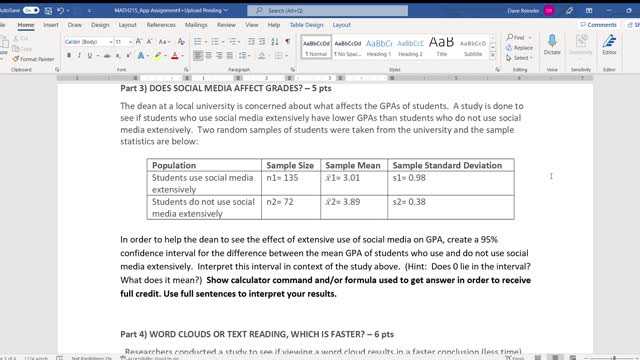Open the References tab
The width and height of the screenshot is (640, 360).
[x=161, y=25]
